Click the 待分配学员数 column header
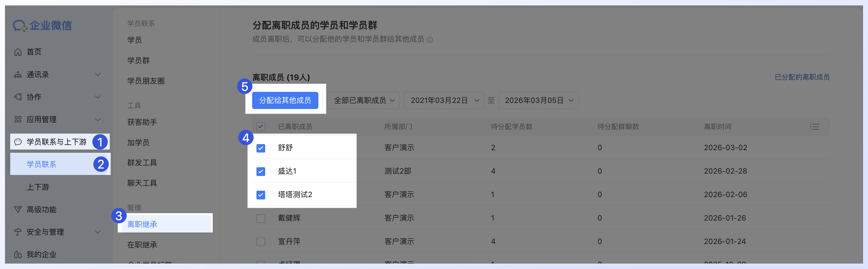 tap(512, 127)
